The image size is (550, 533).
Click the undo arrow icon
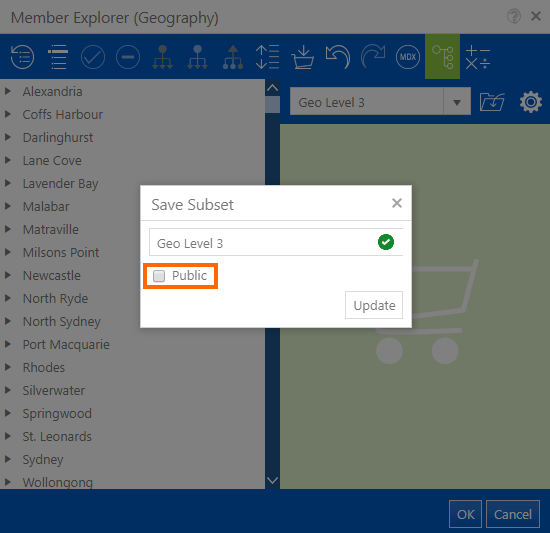point(338,57)
